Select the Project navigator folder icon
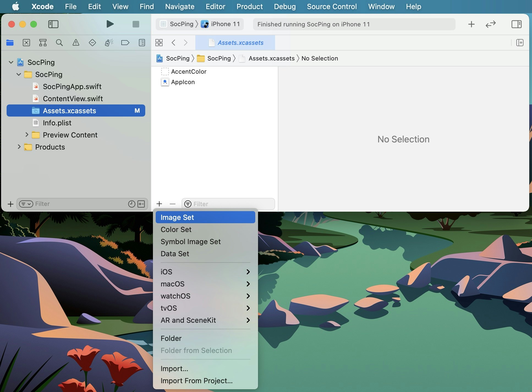Screen dimensions: 532x392 pos(10,43)
